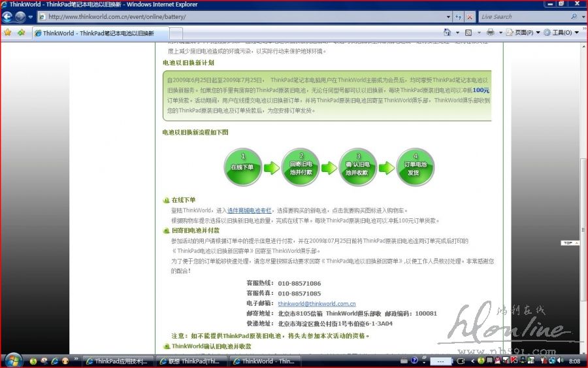588x368 pixels.
Task: Open the Favorites Center star icon
Action: 7,33
